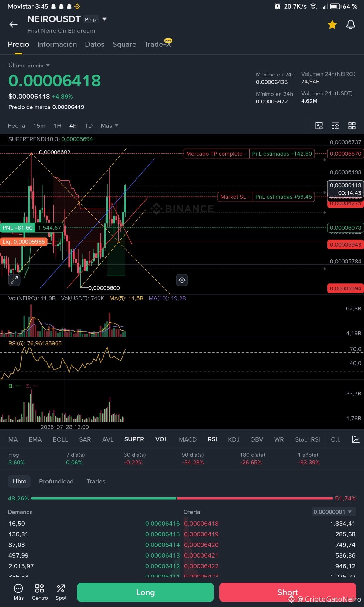Toggle the SAR indicator
The image size is (364, 607).
[85, 439]
